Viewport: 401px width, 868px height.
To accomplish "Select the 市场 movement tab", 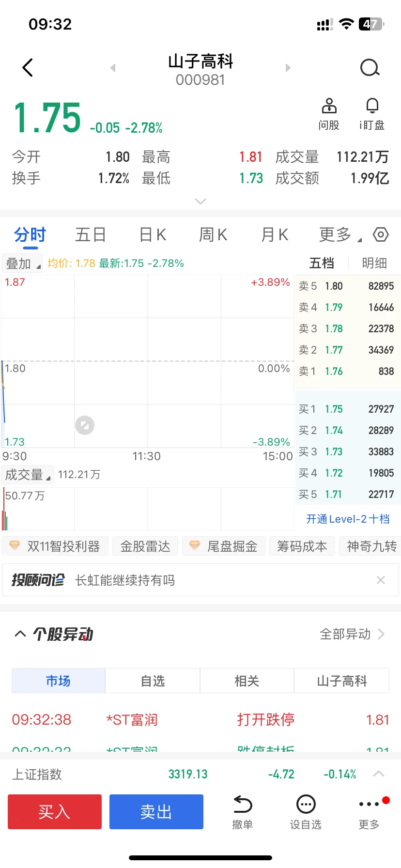I will click(x=59, y=681).
